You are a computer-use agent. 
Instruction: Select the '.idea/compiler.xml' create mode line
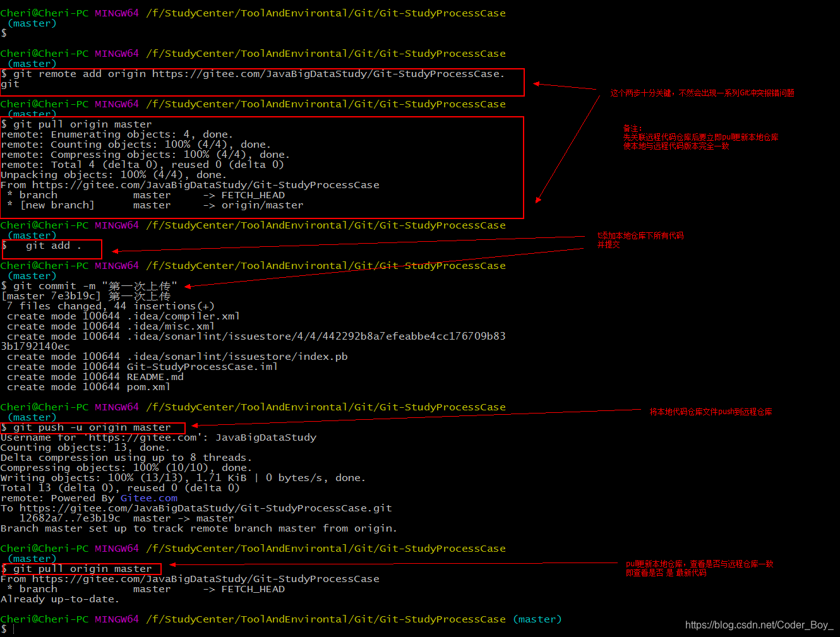123,316
